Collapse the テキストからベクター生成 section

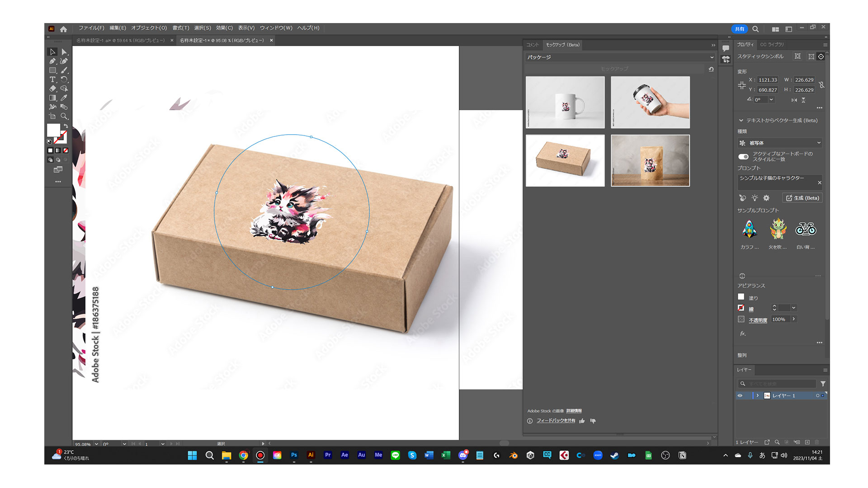tap(741, 121)
